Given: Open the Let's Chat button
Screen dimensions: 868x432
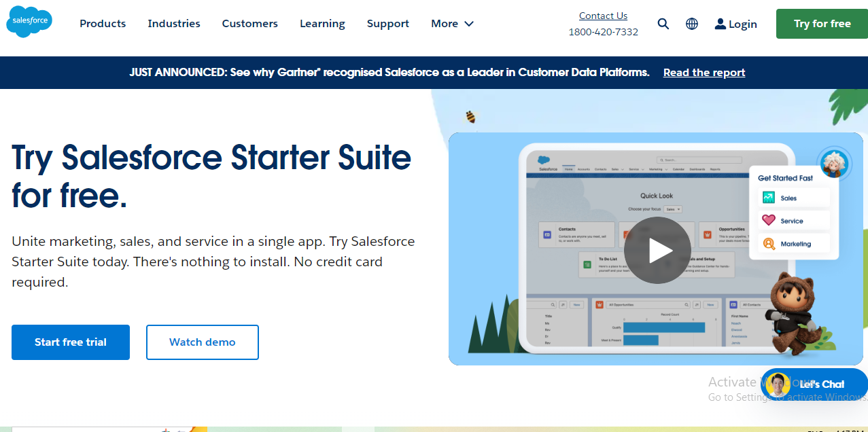Looking at the screenshot, I should pyautogui.click(x=814, y=385).
